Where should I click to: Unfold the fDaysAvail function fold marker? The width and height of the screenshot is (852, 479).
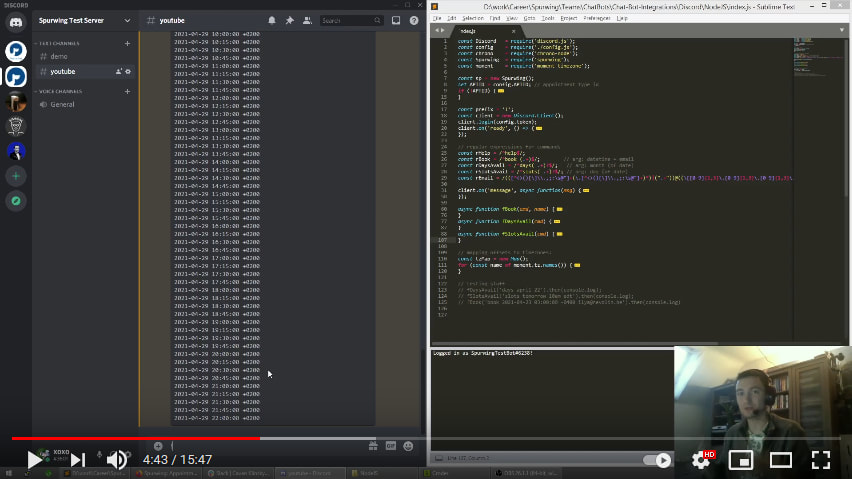point(557,222)
